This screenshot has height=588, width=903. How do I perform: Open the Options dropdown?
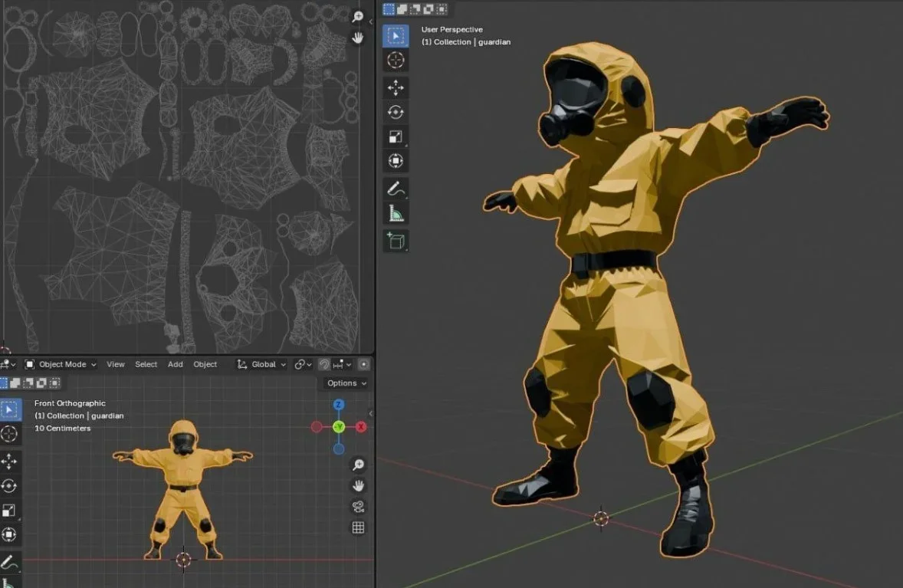346,383
